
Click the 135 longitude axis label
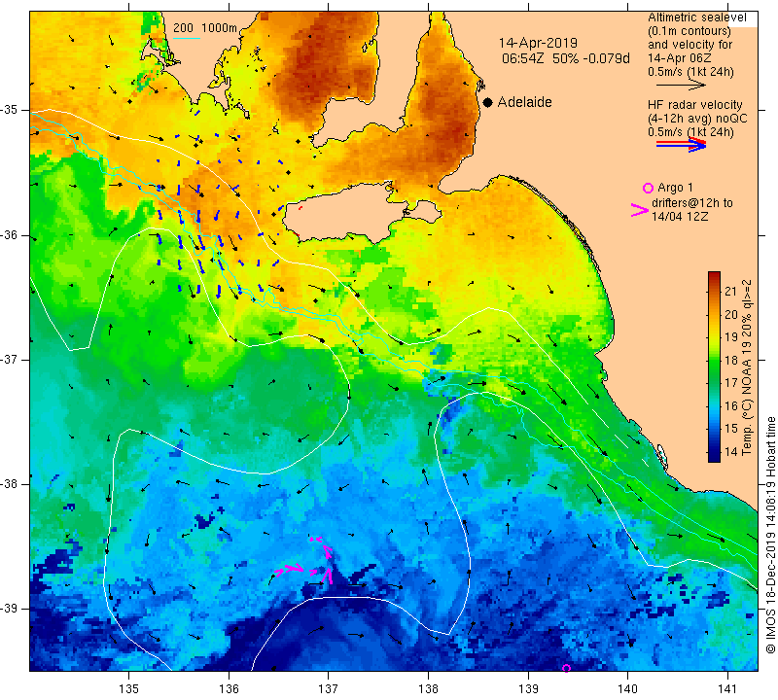[129, 688]
